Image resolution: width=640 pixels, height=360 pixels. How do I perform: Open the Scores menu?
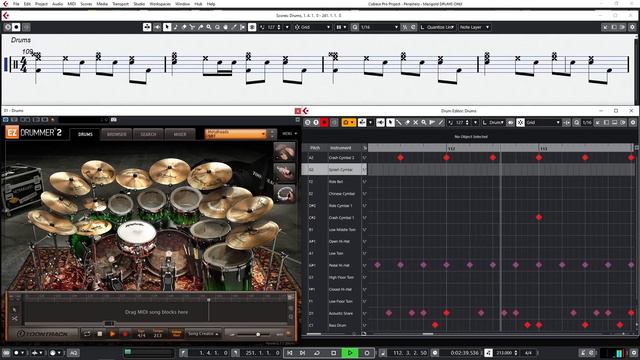pos(86,4)
